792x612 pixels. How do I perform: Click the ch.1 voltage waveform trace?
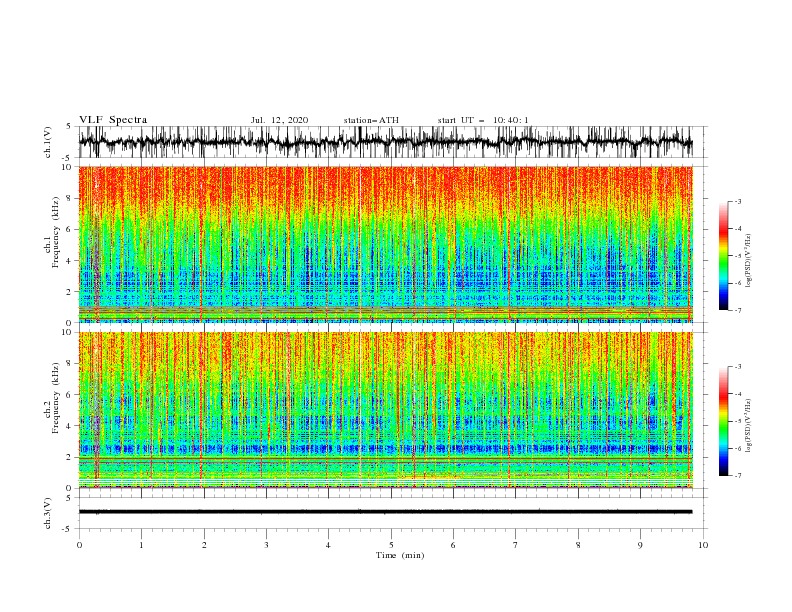click(385, 142)
